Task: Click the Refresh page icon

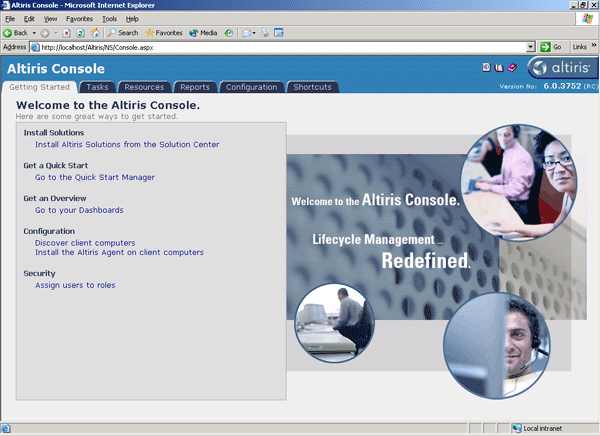Action: click(80, 33)
